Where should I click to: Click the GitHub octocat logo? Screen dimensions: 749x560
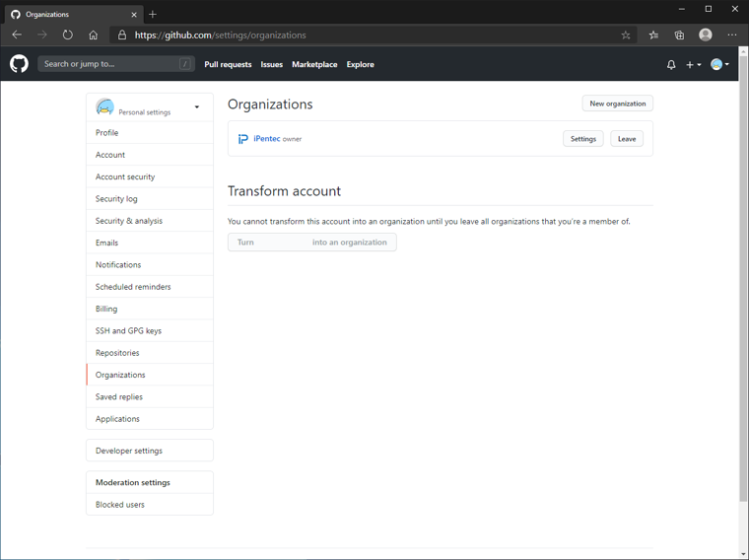(x=19, y=63)
